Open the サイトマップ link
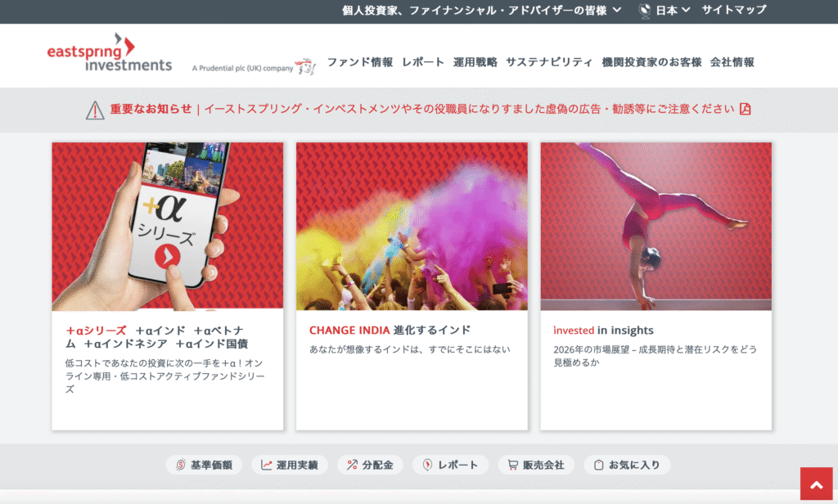This screenshot has width=838, height=504. coord(734,10)
